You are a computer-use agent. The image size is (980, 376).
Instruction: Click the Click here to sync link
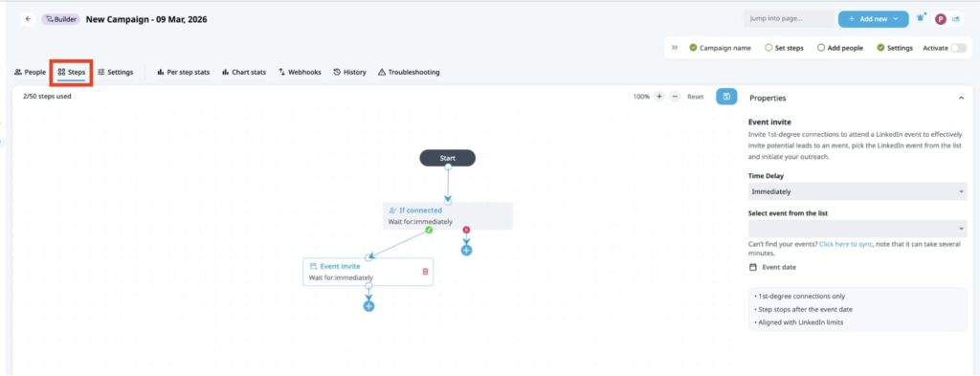tap(846, 244)
